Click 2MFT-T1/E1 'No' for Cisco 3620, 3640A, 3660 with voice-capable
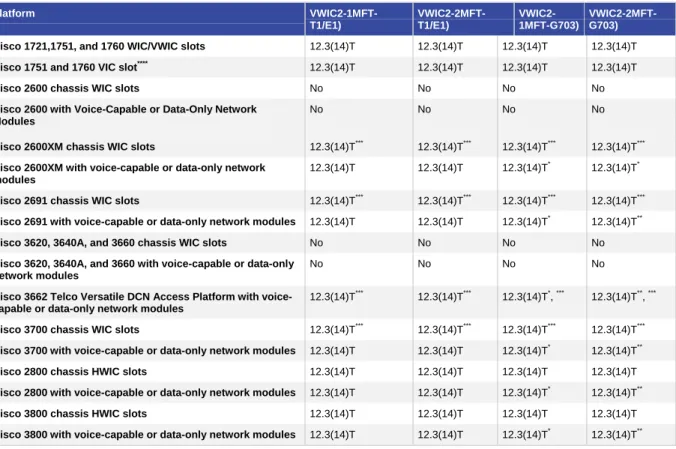Image resolution: width=676 pixels, height=449 pixels. pos(424,264)
